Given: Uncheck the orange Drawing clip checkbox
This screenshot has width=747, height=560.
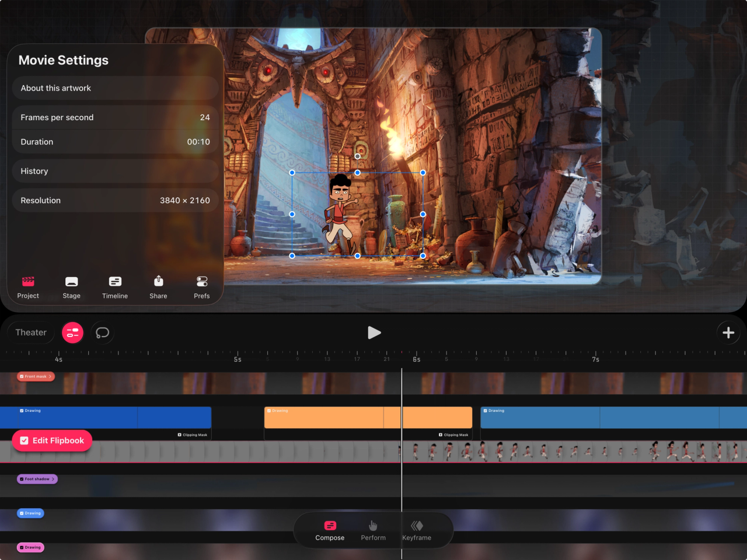Looking at the screenshot, I should click(269, 411).
